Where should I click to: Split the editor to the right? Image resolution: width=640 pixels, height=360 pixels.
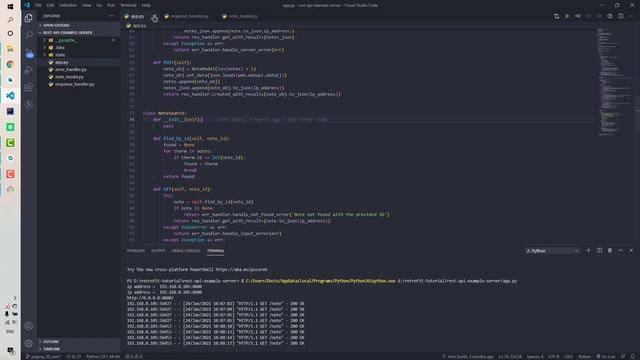(620, 16)
